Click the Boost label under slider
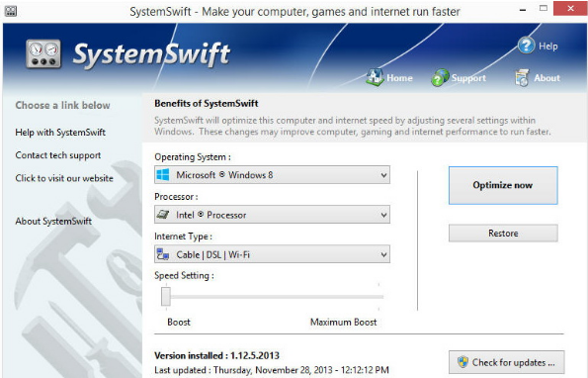The image size is (588, 378). click(x=179, y=322)
